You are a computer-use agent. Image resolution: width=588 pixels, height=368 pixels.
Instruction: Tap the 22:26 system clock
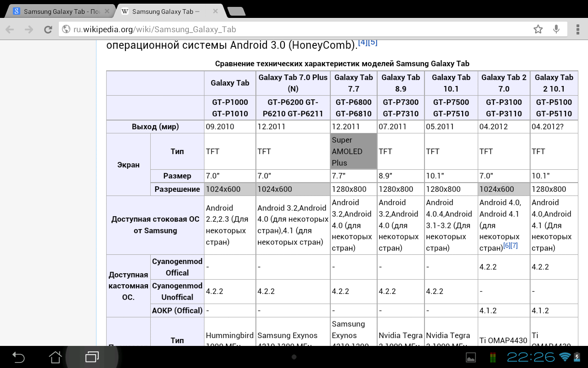click(x=531, y=357)
